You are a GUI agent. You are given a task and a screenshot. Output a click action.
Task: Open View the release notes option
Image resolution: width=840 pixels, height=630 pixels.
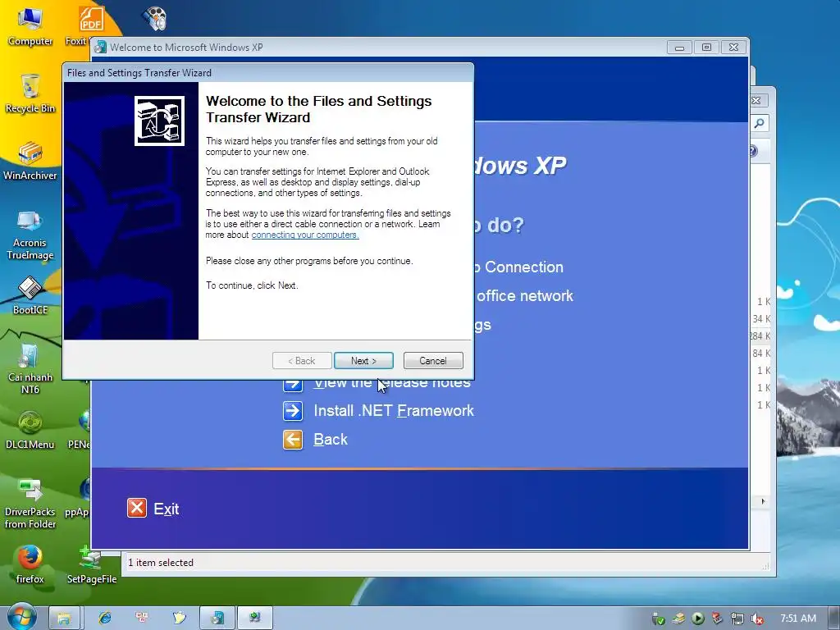[x=392, y=384]
